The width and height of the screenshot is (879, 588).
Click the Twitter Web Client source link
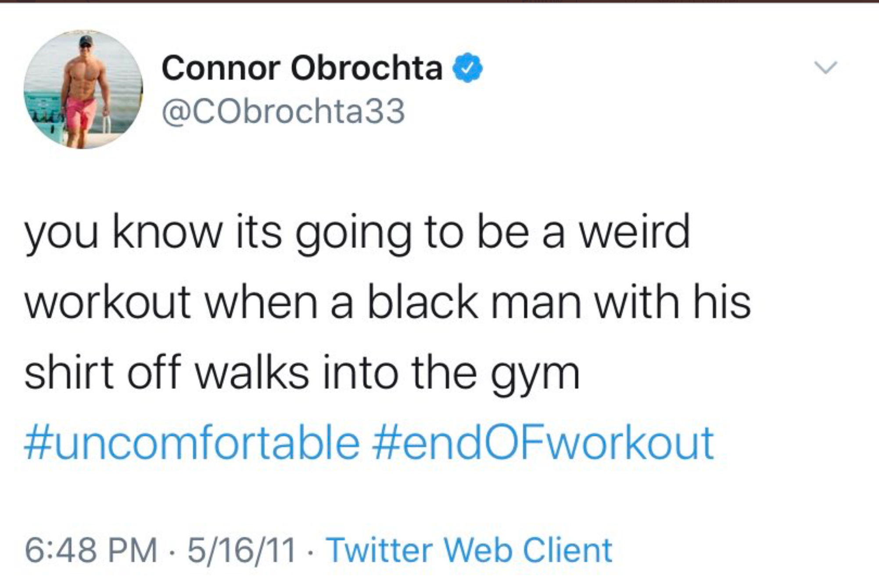click(x=469, y=550)
